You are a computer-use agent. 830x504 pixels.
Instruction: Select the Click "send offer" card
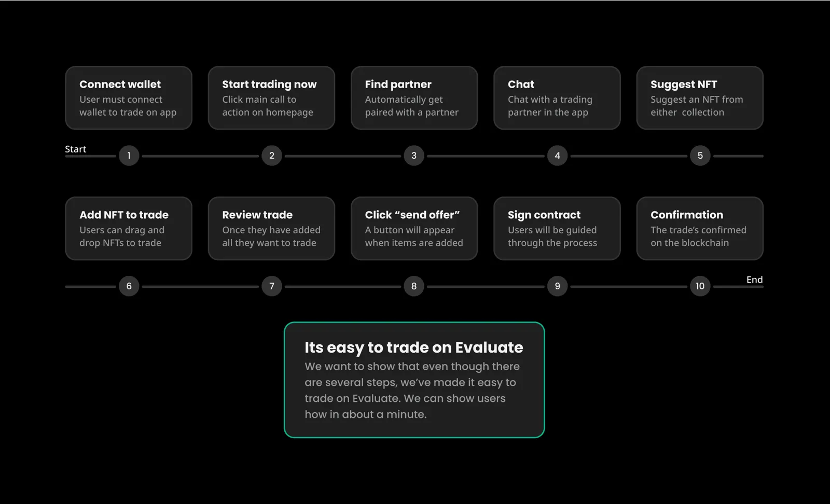[414, 229]
